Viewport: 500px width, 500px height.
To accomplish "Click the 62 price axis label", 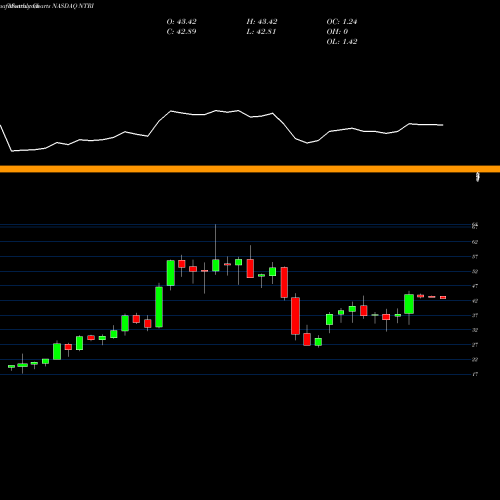I will [475, 242].
